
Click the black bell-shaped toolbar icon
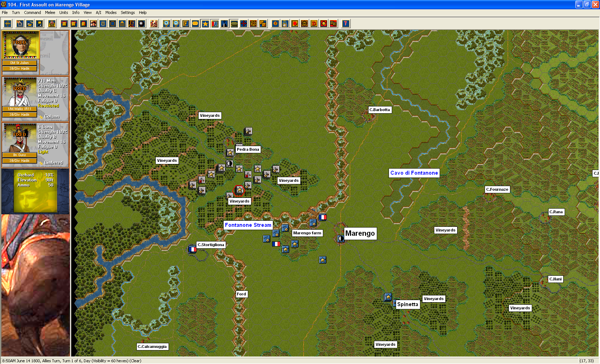pyautogui.click(x=224, y=24)
